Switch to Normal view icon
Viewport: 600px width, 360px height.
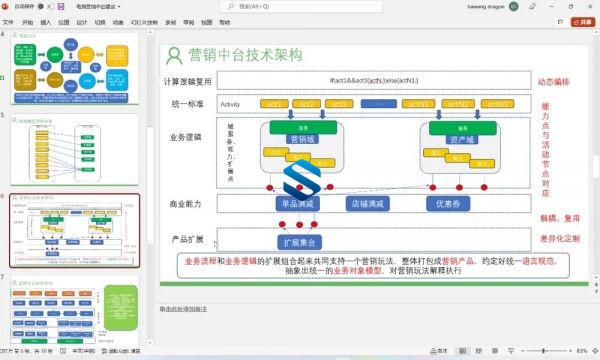click(462, 351)
